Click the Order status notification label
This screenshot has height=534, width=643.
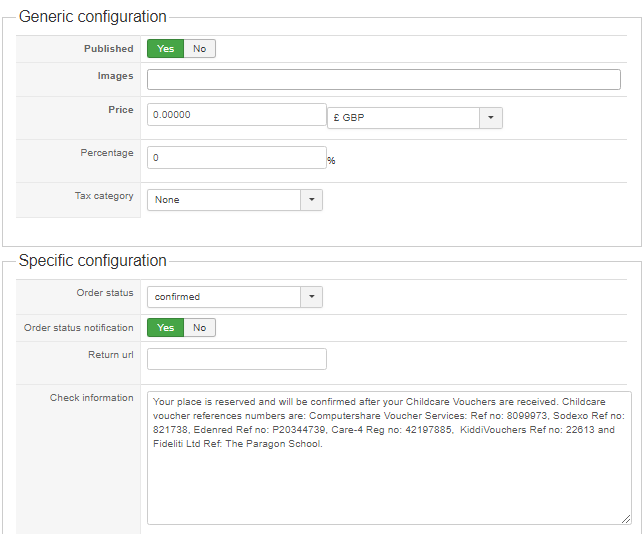coord(78,328)
